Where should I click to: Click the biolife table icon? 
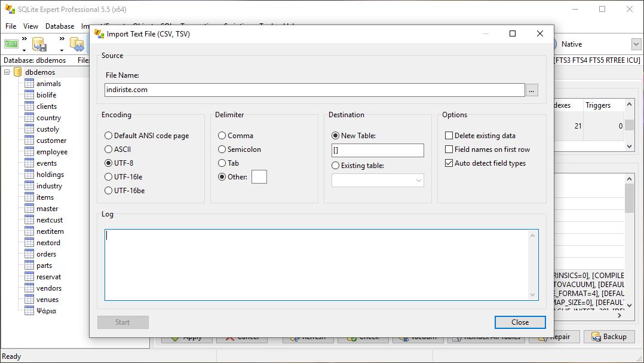pyautogui.click(x=29, y=95)
